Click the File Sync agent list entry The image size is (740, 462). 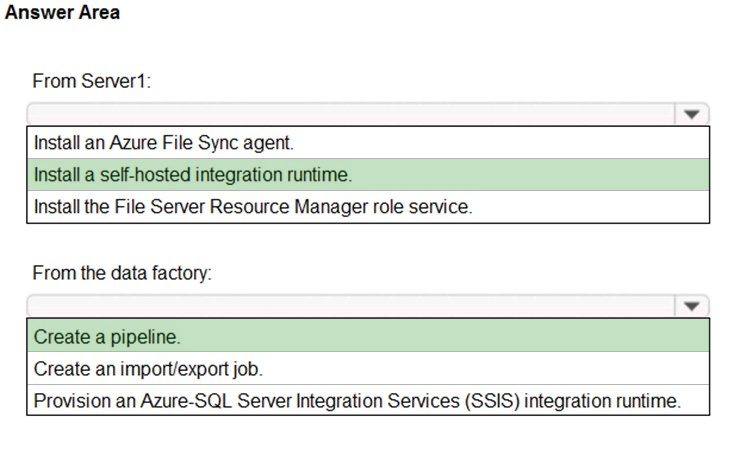click(x=368, y=143)
